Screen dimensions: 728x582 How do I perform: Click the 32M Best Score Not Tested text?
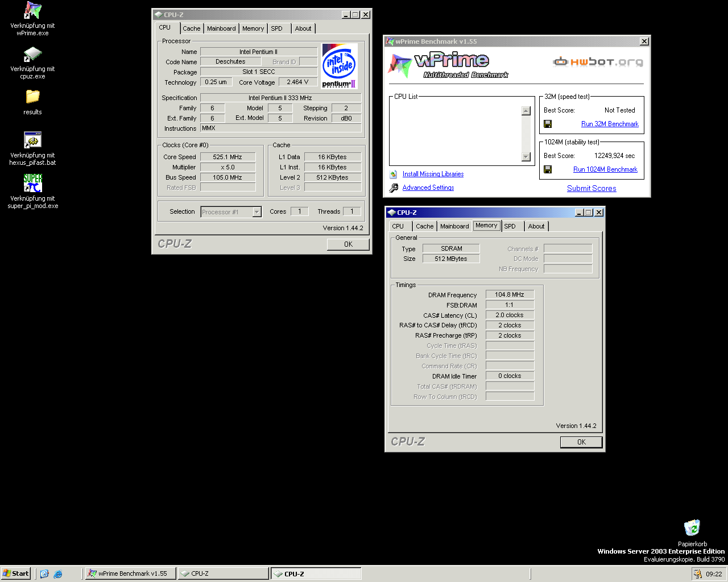620,110
